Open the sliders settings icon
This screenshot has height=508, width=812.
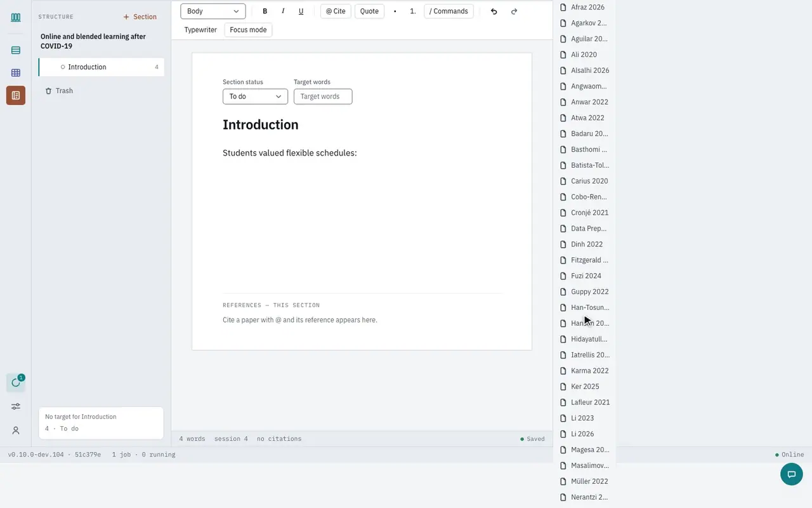click(16, 406)
